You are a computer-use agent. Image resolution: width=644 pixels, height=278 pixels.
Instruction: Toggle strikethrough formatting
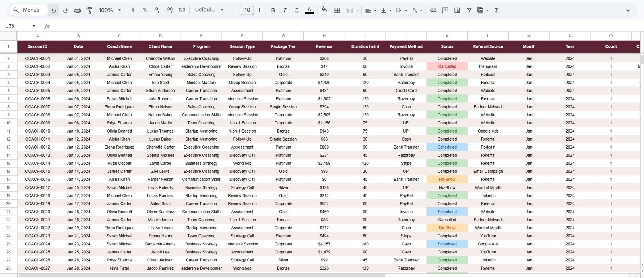click(x=297, y=10)
